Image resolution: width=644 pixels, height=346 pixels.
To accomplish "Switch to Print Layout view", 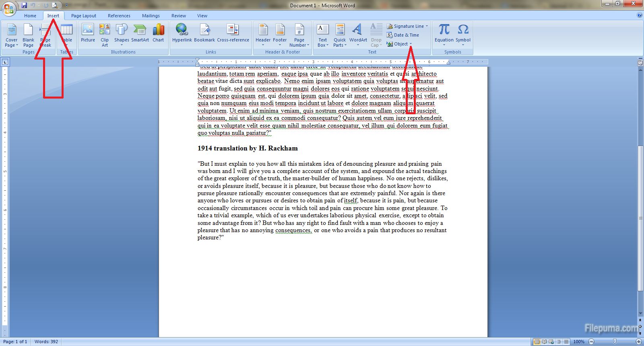I will click(537, 342).
